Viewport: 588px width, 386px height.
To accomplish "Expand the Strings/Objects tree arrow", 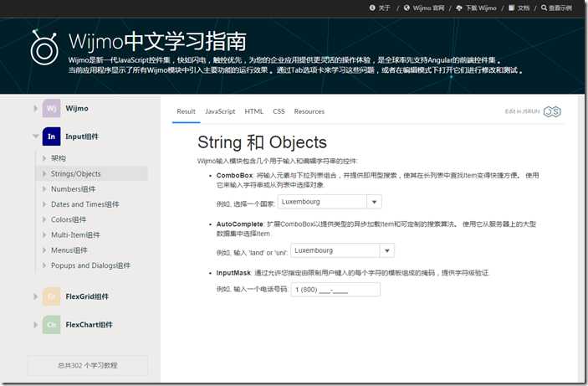I will coord(43,173).
